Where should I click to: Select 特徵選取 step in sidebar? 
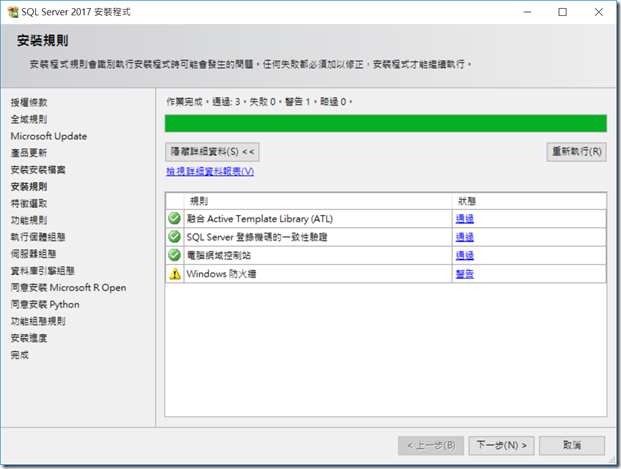29,204
